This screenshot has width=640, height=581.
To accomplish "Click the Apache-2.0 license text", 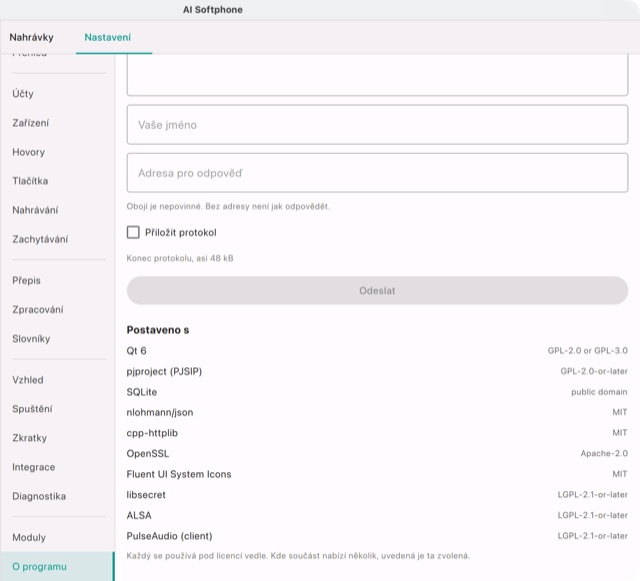I will coord(604,454).
